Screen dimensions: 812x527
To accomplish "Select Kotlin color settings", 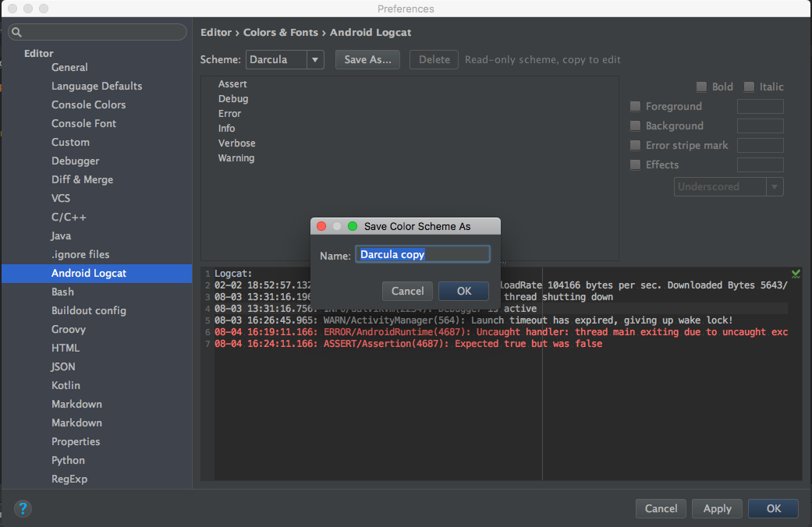I will [x=66, y=385].
